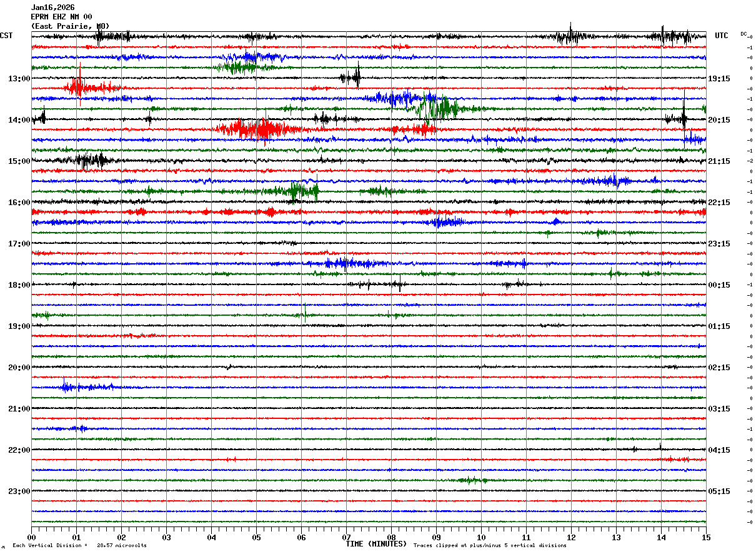Click the 23:15 UTC time label

tap(719, 244)
